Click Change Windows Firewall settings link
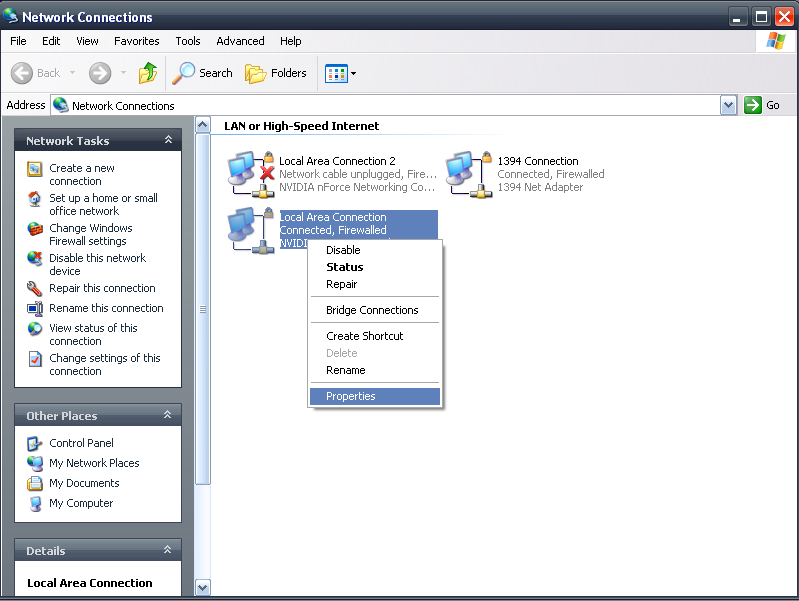 (91, 234)
